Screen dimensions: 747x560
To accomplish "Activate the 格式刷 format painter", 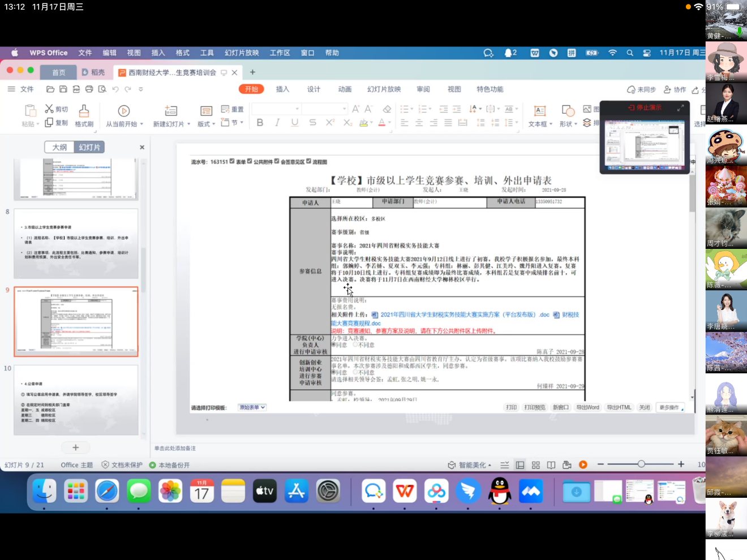I will point(84,116).
